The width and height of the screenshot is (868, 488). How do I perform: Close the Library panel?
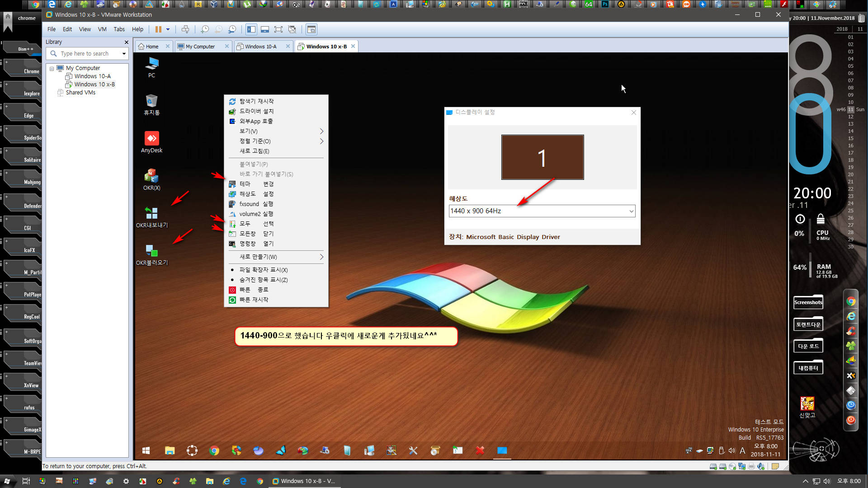click(127, 42)
